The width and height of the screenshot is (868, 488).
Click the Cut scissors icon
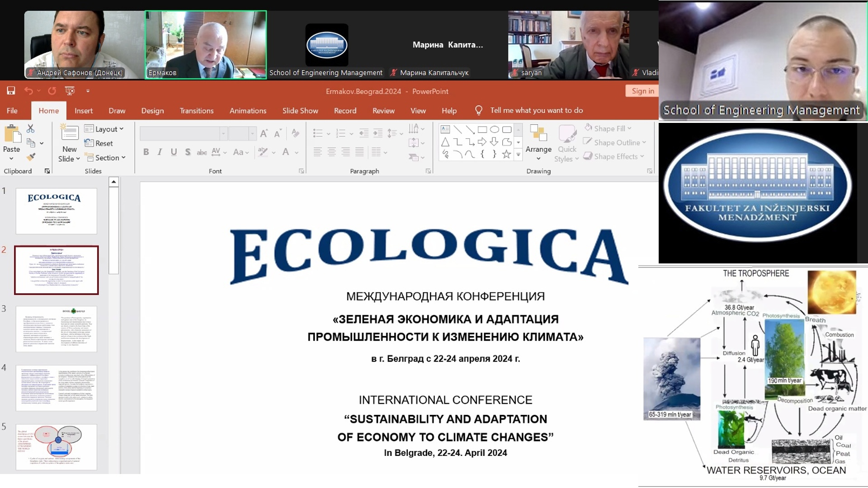click(x=30, y=129)
